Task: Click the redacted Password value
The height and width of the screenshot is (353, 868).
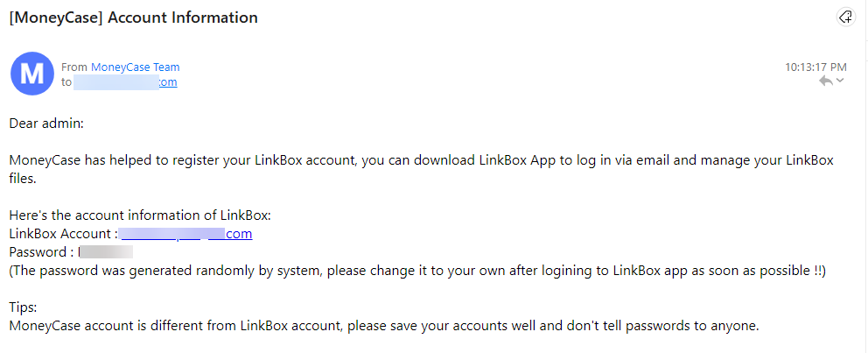Action: pyautogui.click(x=106, y=252)
